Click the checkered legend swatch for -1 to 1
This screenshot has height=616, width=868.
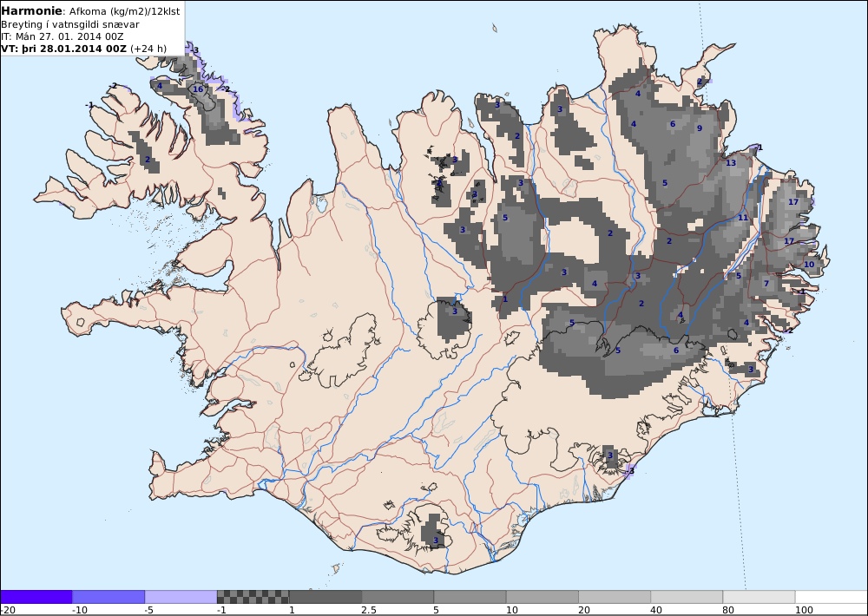253,597
